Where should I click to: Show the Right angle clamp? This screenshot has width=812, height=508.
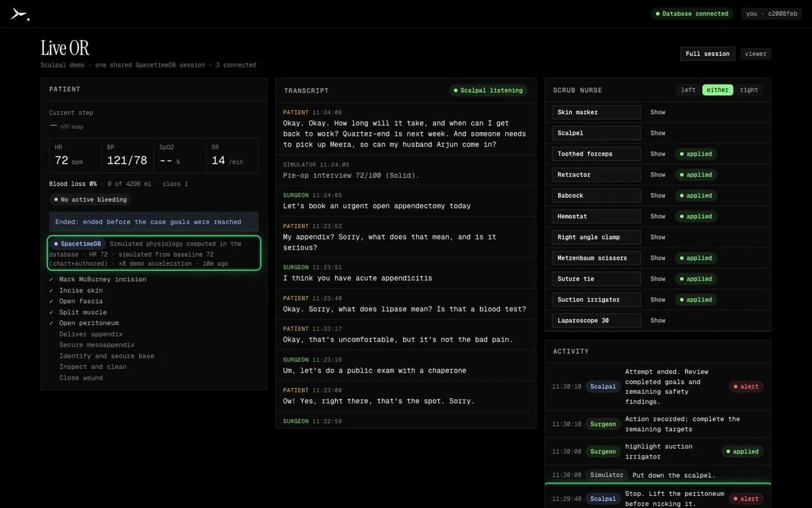coord(658,237)
